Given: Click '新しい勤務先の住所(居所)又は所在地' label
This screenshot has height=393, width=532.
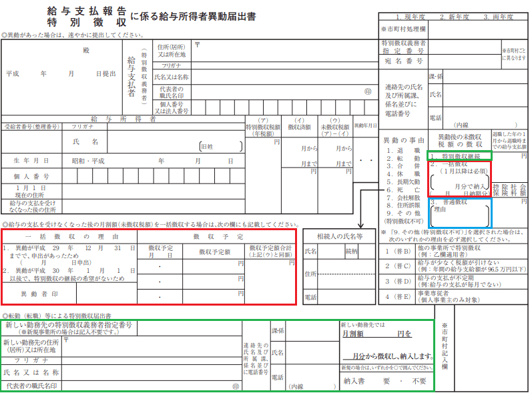Looking at the screenshot, I should 31,346.
